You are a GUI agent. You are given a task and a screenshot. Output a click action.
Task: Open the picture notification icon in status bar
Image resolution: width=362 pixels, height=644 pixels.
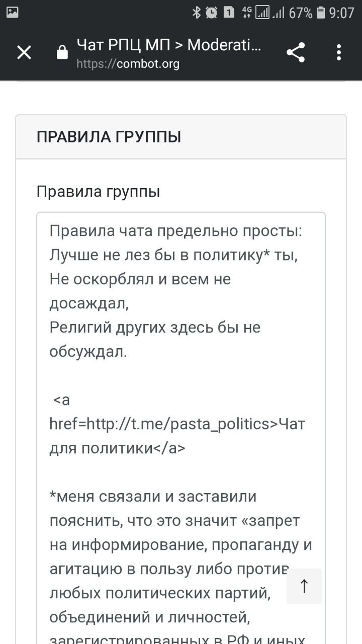click(x=13, y=13)
